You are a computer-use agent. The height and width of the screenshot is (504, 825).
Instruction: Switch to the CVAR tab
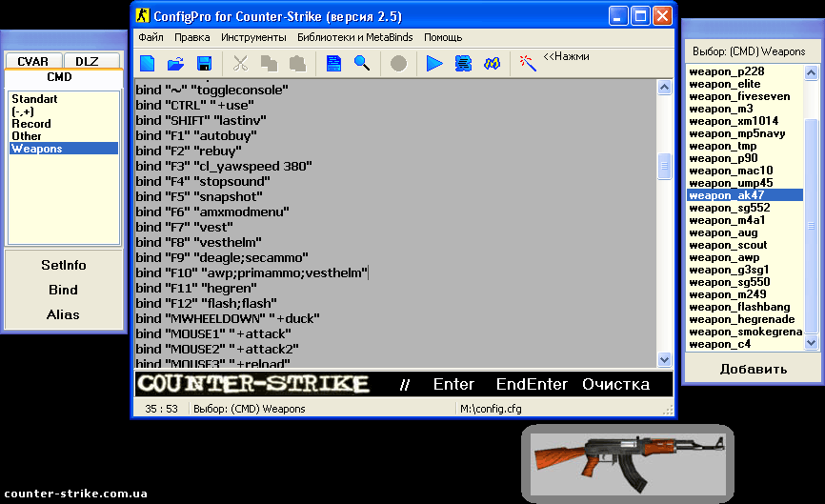(32, 62)
